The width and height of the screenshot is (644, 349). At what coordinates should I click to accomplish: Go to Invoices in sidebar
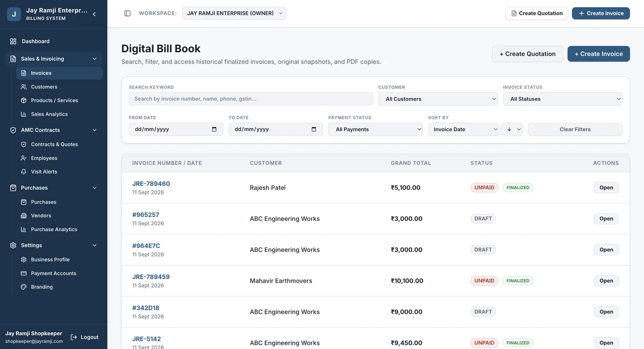click(60, 73)
